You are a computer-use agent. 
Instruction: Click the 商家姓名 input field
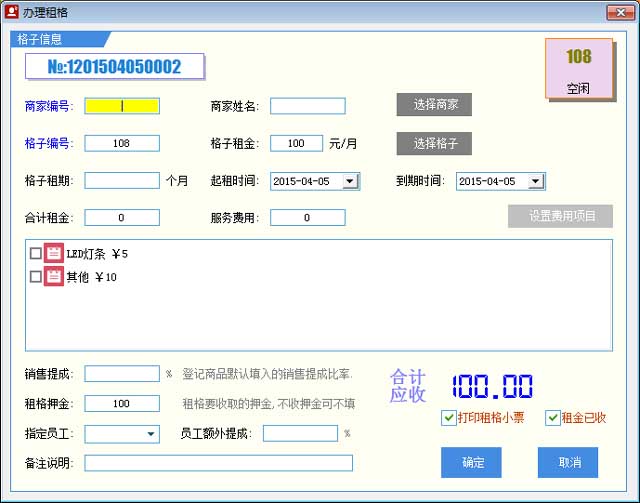pyautogui.click(x=308, y=106)
